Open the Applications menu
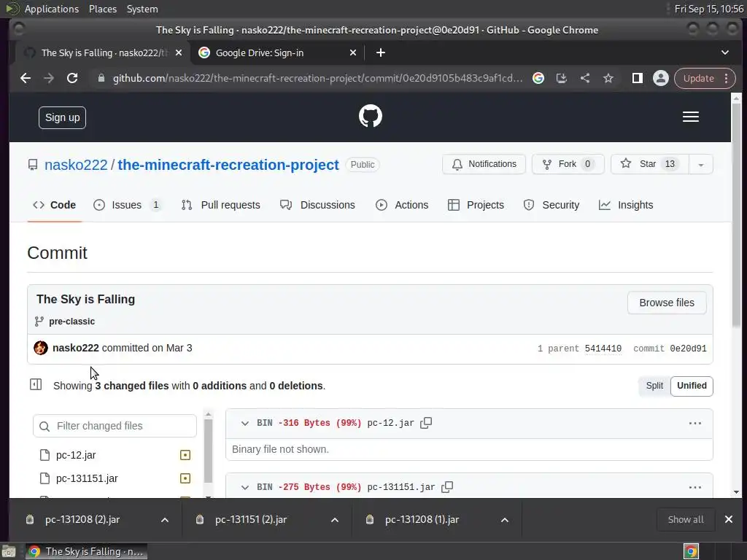The image size is (747, 560). pyautogui.click(x=52, y=9)
